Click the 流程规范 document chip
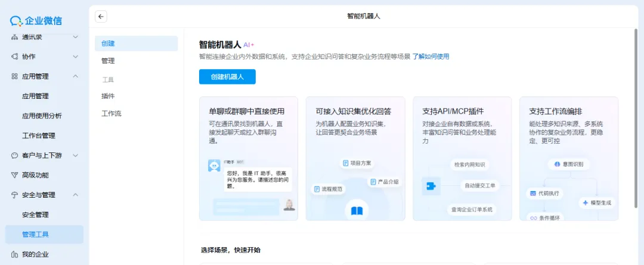Viewport: 644px width, 265px height. 328,189
